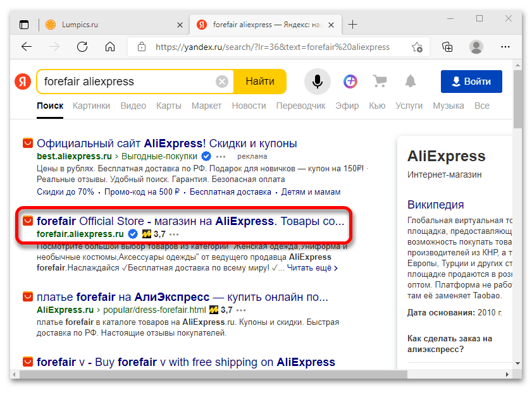This screenshot has height=402, width=532.
Task: Open the browser tab actions menu icon
Action: (24, 25)
